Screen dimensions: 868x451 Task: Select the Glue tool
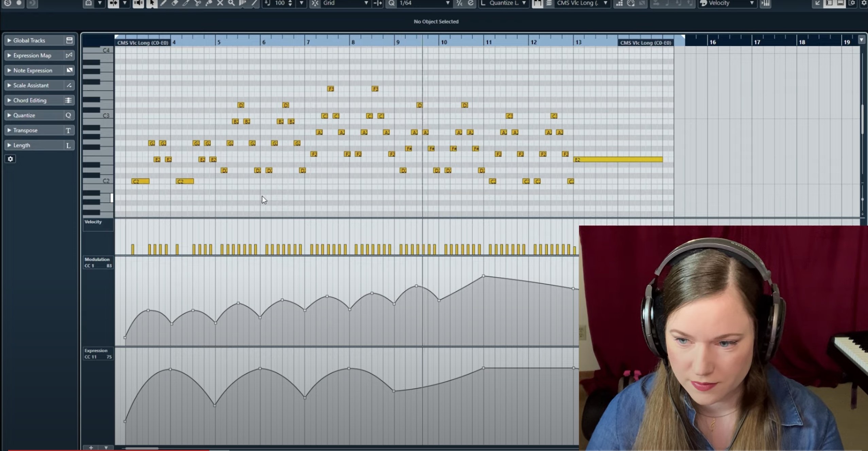coord(209,3)
